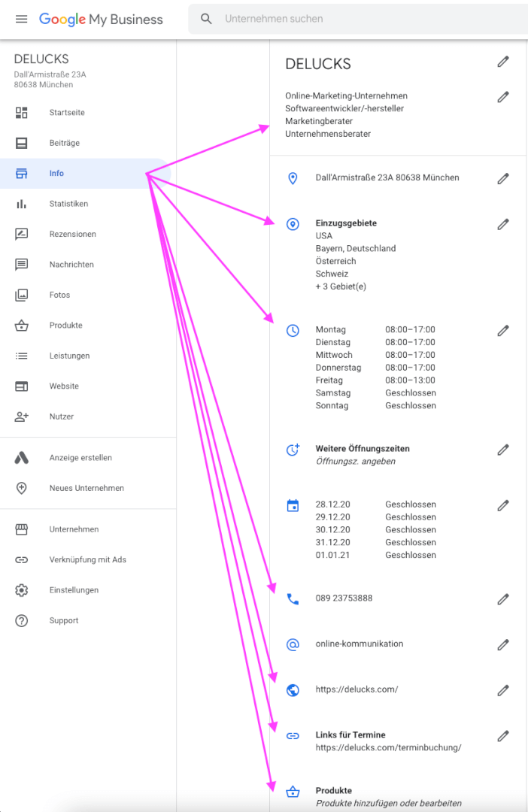
Task: Open Einstellungen gear icon
Action: pyautogui.click(x=21, y=590)
